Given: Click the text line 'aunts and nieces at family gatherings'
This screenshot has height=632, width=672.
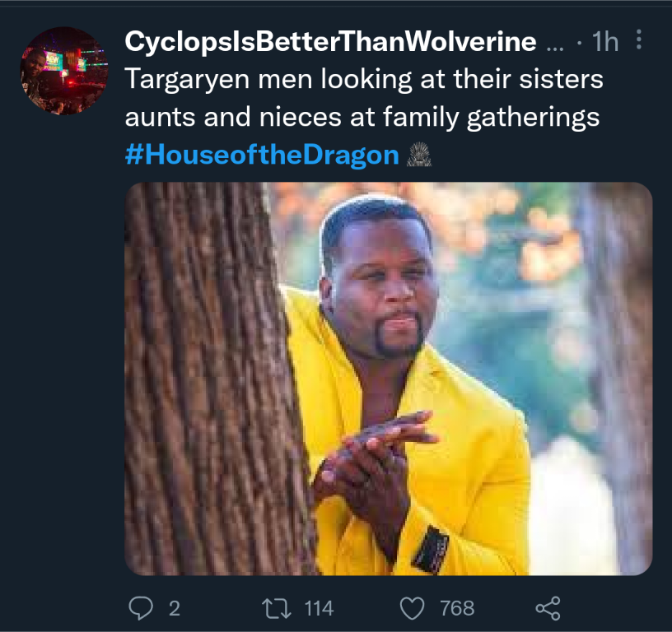Looking at the screenshot, I should tap(362, 117).
